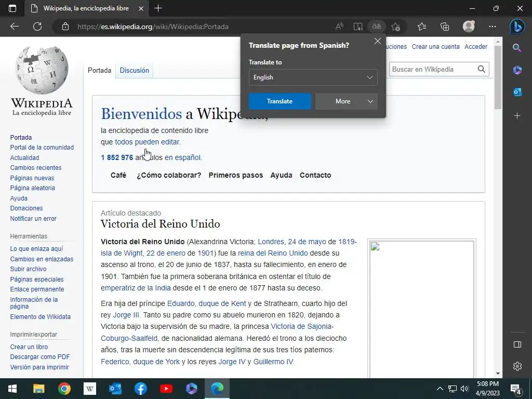Click the page vertical scrollbar thumb
Image resolution: width=532 pixels, height=399 pixels.
coord(498,77)
